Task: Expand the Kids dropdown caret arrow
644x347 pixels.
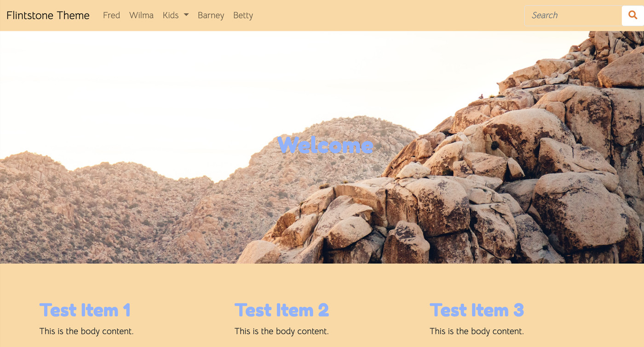Action: (x=186, y=15)
